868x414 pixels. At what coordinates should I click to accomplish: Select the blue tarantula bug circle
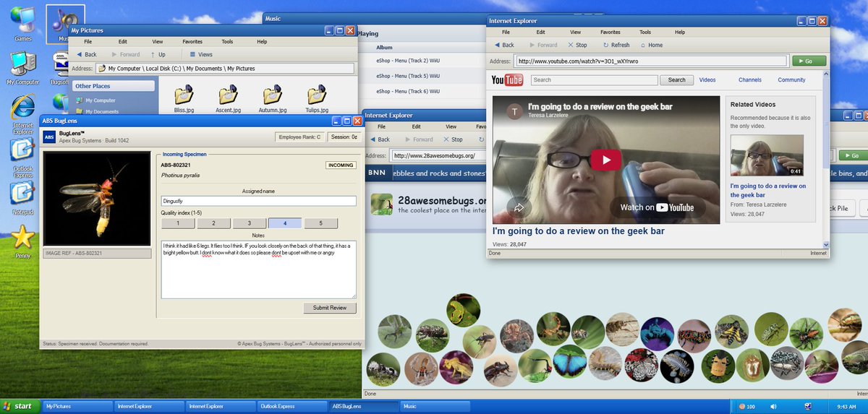pos(657,335)
